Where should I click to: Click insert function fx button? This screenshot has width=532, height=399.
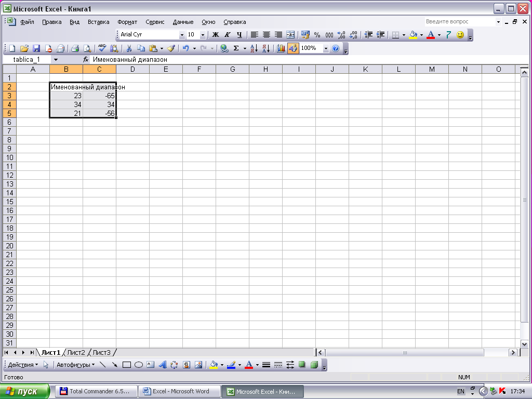pyautogui.click(x=86, y=60)
